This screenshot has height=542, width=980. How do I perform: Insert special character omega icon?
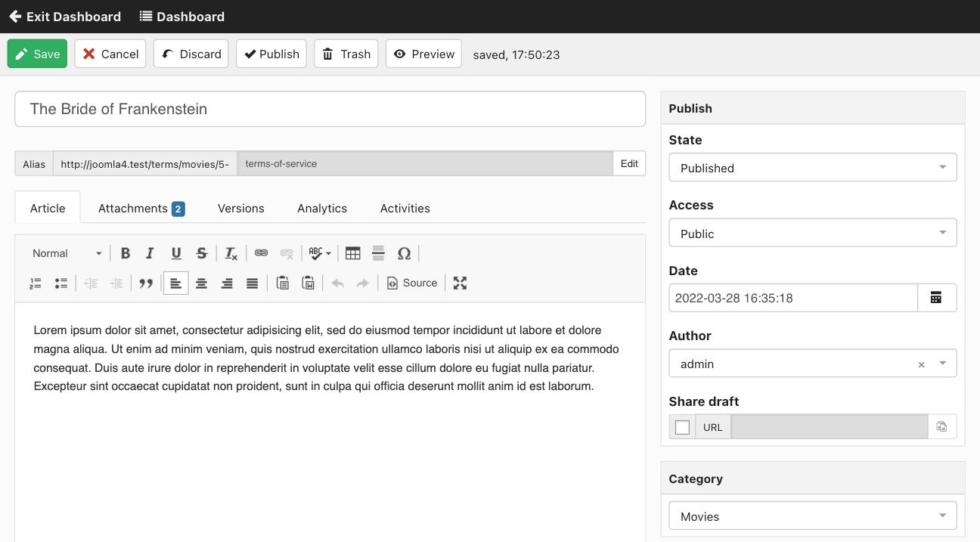point(404,253)
